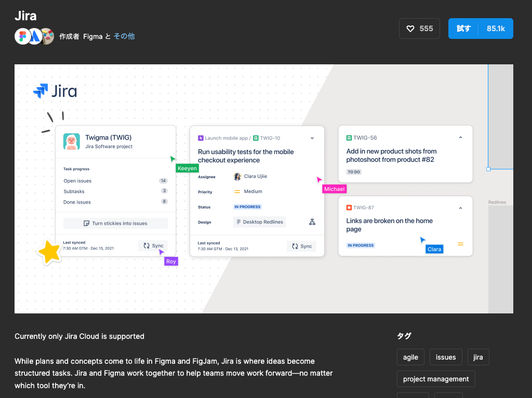Click Links are broken issue title
The height and width of the screenshot is (398, 532).
pos(390,225)
